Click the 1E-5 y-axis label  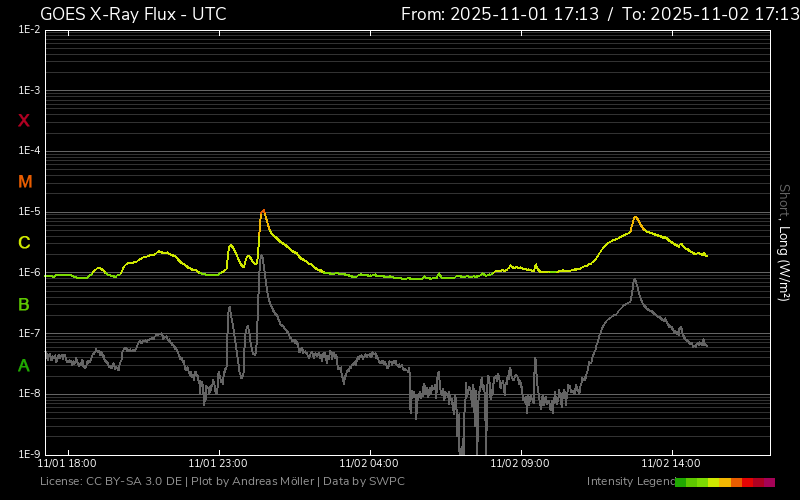[x=29, y=211]
